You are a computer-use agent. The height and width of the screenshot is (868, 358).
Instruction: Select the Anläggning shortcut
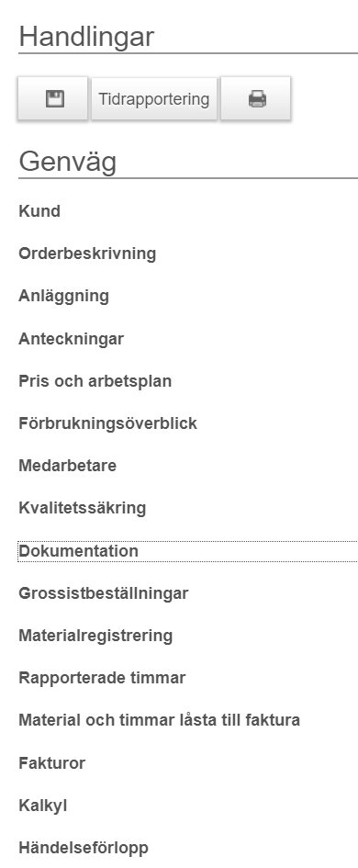63,296
